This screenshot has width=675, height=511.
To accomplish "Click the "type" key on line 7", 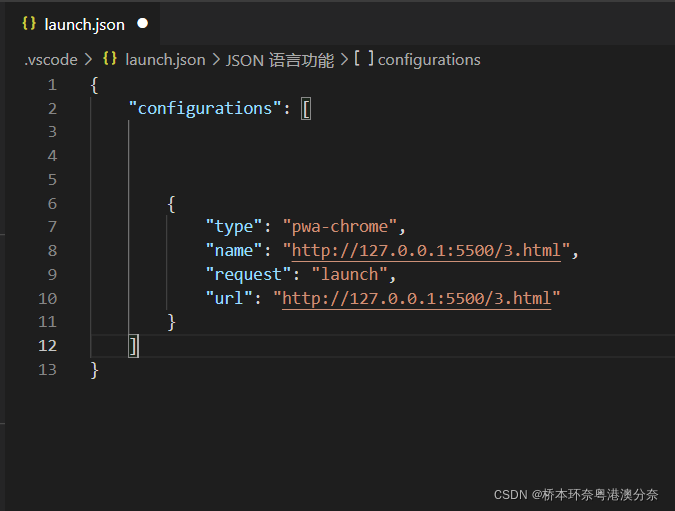I will tap(234, 226).
